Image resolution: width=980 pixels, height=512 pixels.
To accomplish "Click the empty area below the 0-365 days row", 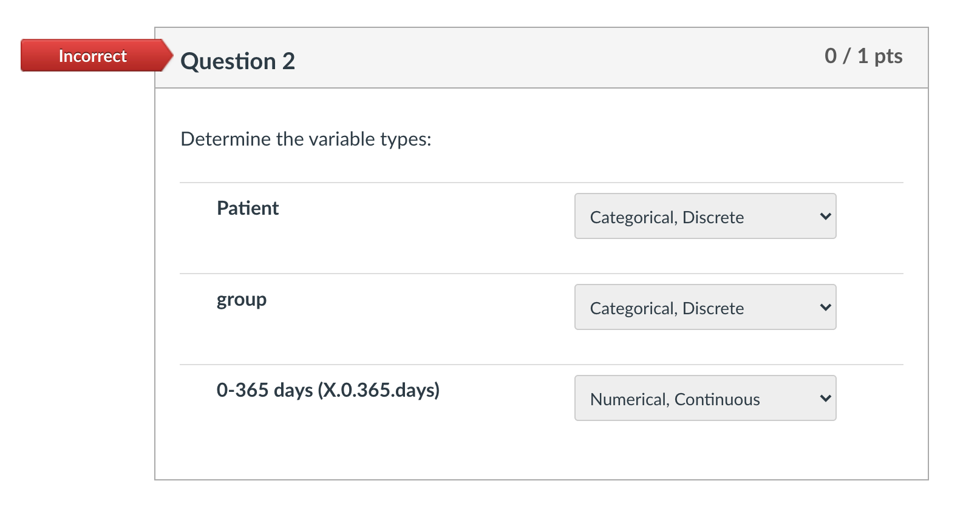I will [x=540, y=452].
